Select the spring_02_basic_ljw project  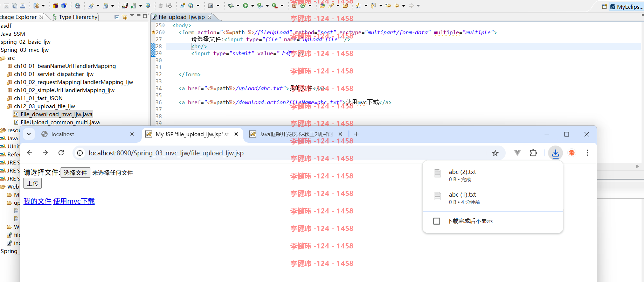[26, 42]
